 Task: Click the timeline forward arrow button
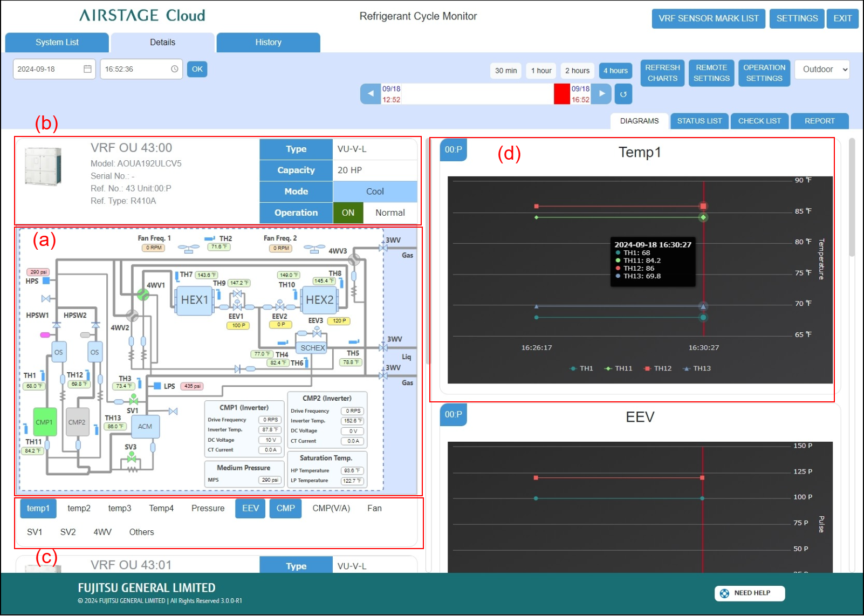click(601, 94)
